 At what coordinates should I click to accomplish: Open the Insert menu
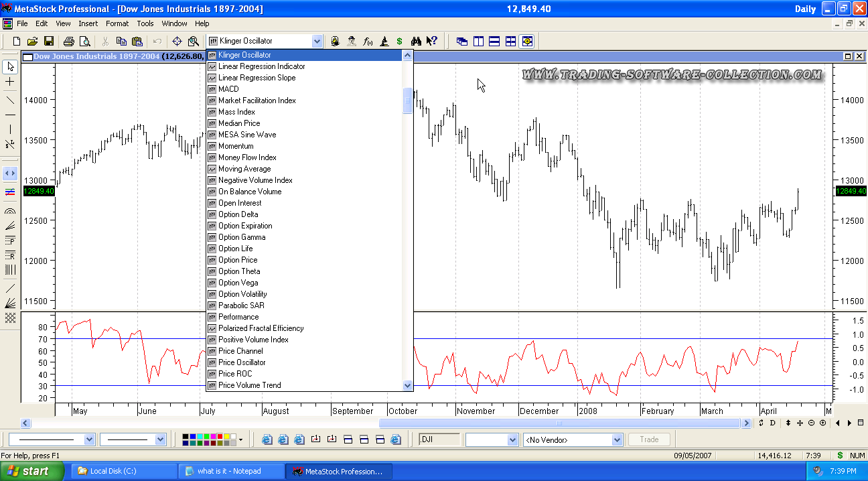pyautogui.click(x=88, y=23)
